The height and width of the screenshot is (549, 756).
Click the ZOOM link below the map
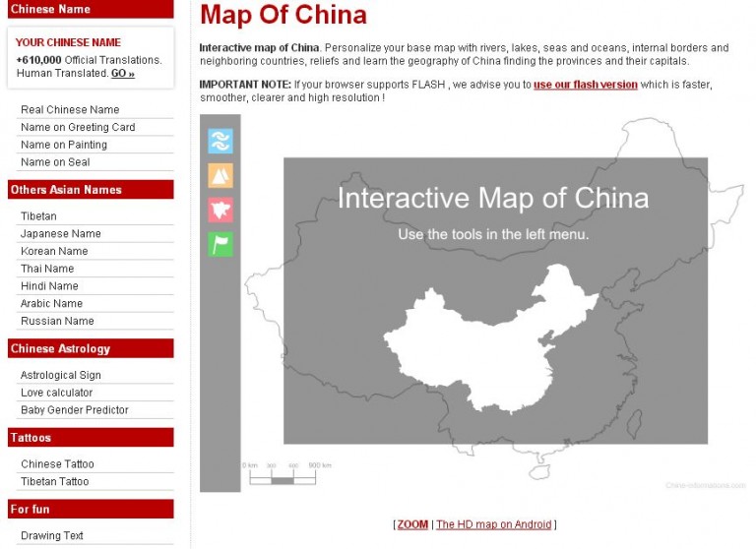(412, 524)
